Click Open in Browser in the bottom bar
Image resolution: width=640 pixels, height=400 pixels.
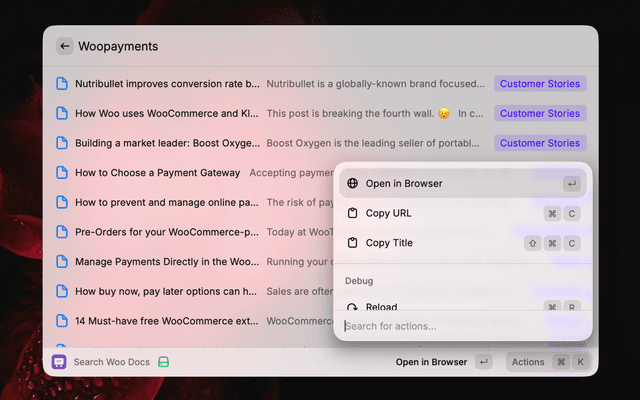point(431,362)
